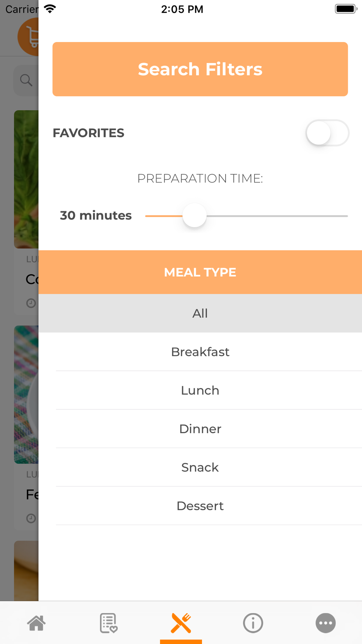Open the info circle tab
The height and width of the screenshot is (644, 362).
coord(253,623)
